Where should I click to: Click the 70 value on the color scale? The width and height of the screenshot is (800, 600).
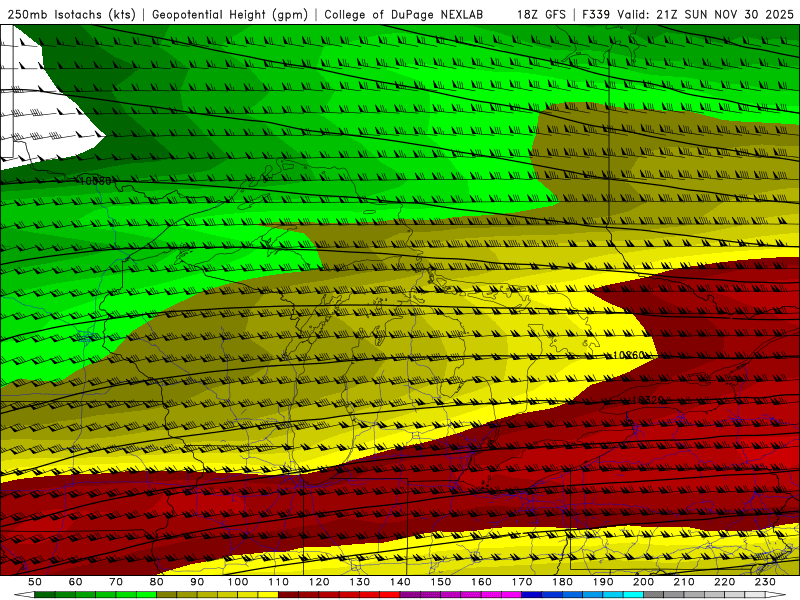click(x=116, y=582)
